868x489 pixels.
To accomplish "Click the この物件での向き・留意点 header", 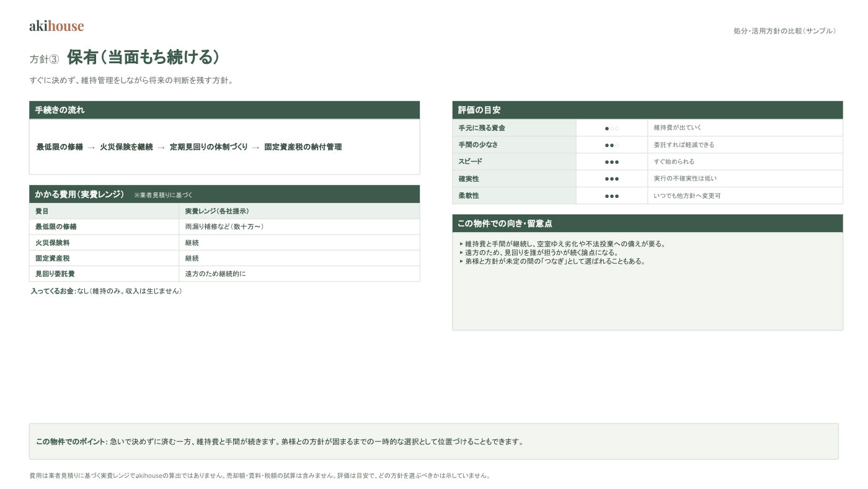I will 647,223.
